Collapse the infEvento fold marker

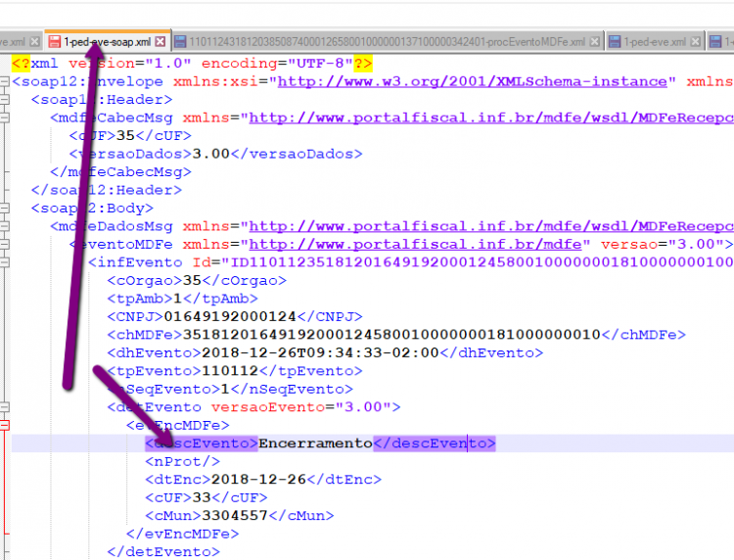point(4,262)
